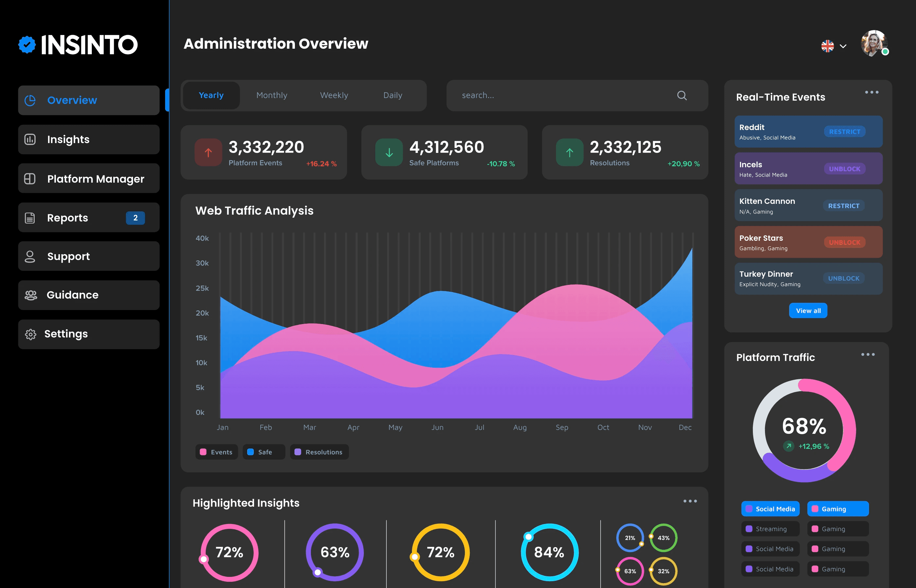916x588 pixels.
Task: Click the Support person icon
Action: pyautogui.click(x=30, y=256)
